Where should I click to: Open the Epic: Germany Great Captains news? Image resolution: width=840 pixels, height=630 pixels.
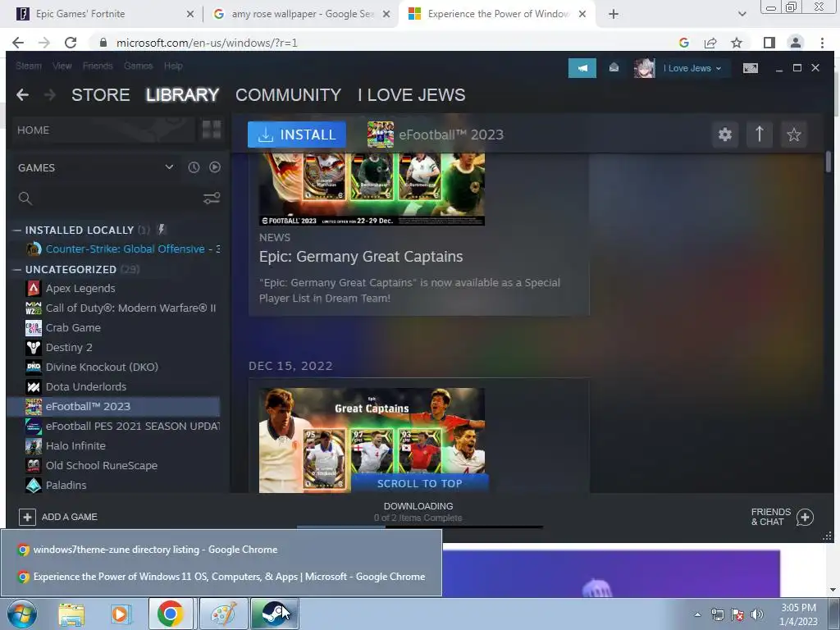361,257
